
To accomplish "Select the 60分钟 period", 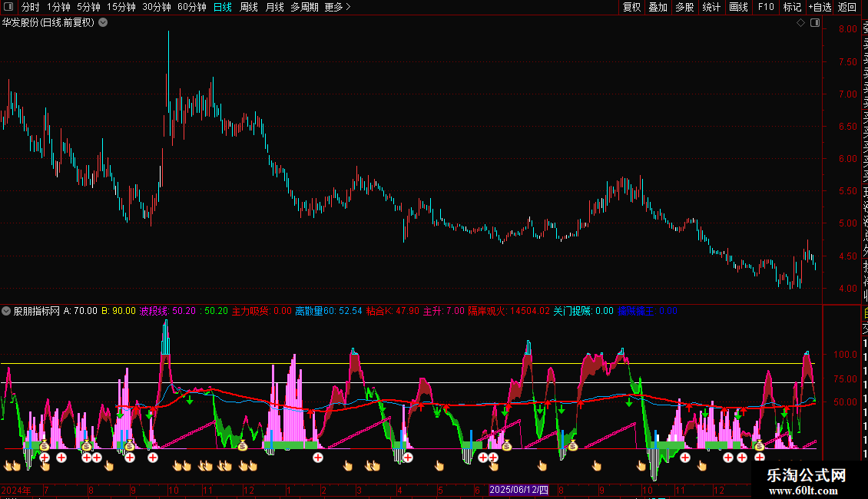I will pos(192,7).
